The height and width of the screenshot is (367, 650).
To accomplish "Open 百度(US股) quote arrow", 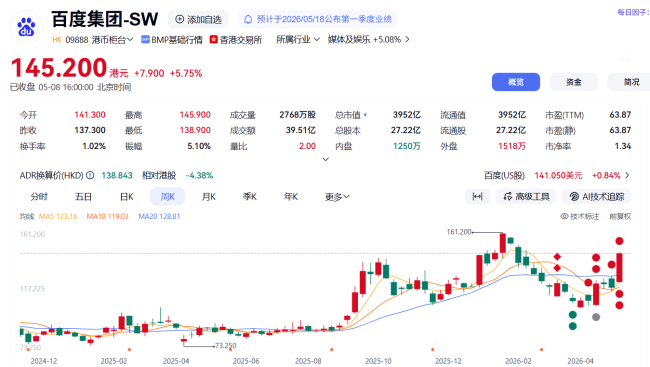I will 627,175.
